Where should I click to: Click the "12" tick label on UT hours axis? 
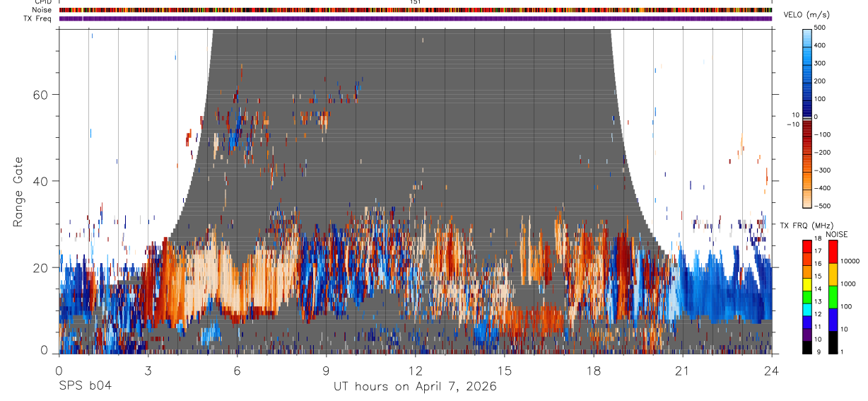[415, 370]
